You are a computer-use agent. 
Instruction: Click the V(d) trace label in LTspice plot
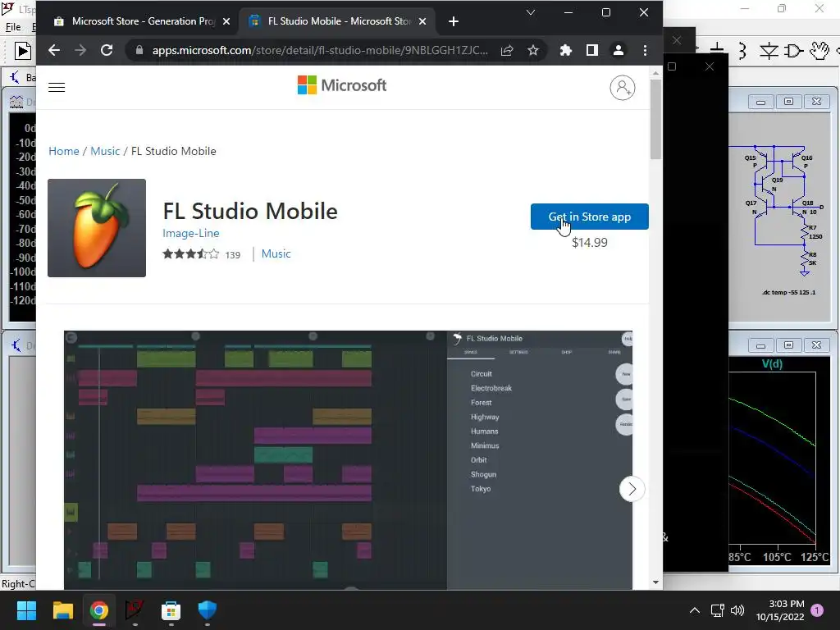pos(772,363)
